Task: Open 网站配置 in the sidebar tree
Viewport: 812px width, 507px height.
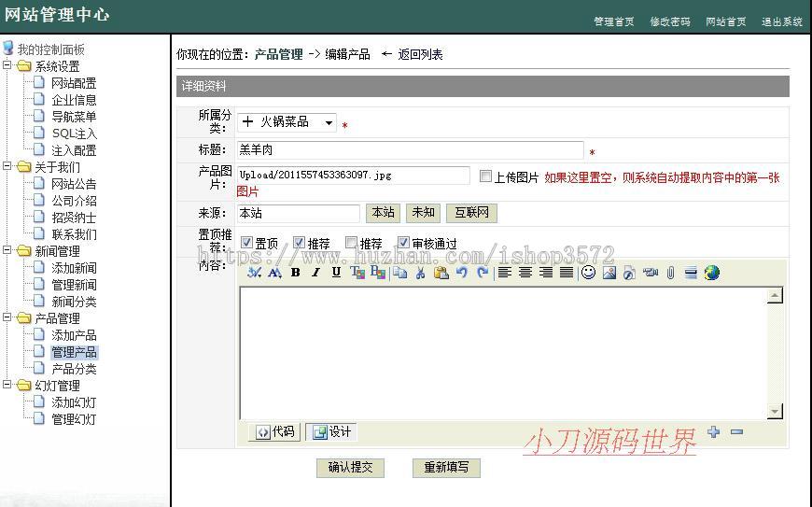Action: click(74, 83)
